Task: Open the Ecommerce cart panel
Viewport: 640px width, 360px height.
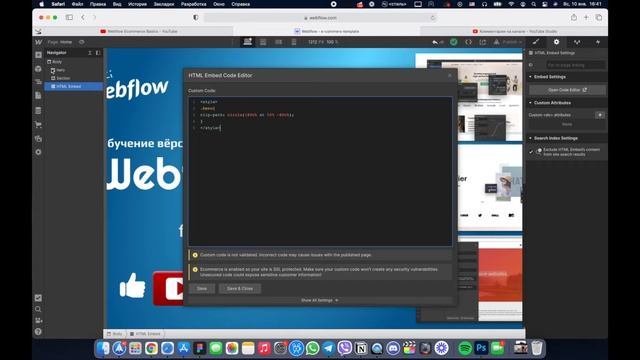Action: pyautogui.click(x=38, y=124)
